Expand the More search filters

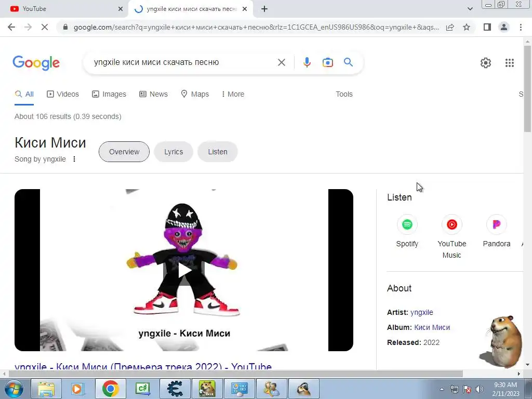(233, 94)
